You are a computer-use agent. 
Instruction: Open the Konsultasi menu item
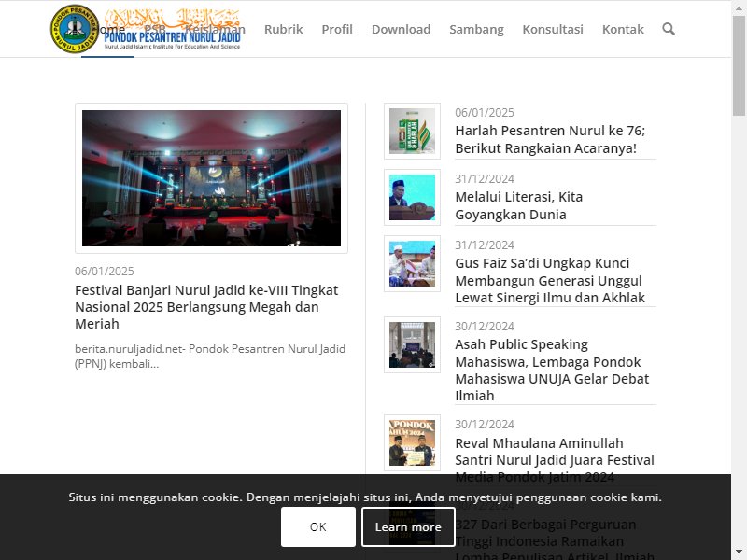553,29
